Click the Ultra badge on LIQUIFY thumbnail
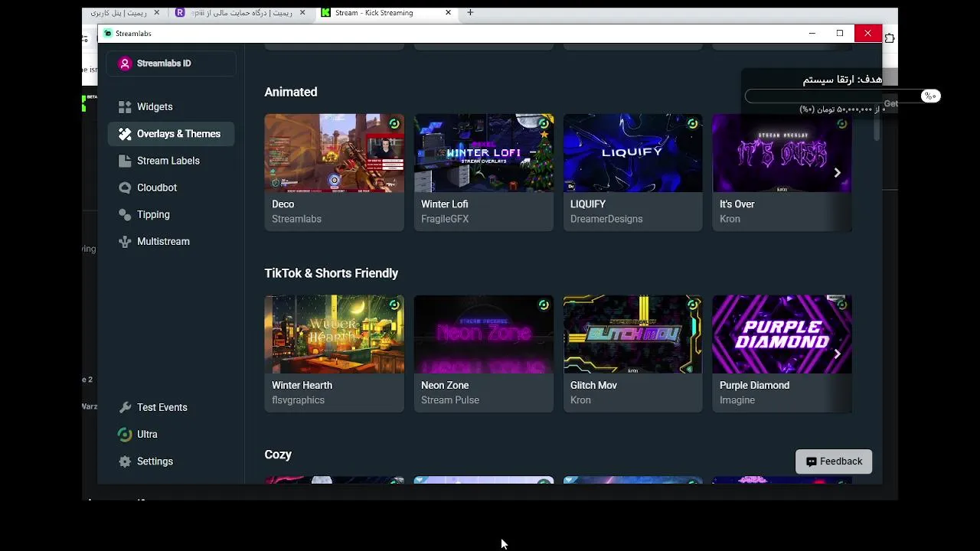The image size is (980, 551). (692, 124)
